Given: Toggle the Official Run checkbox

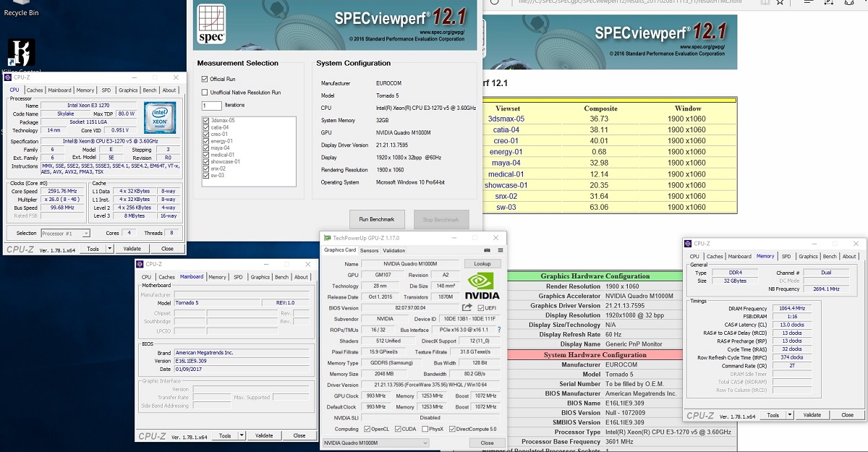Looking at the screenshot, I should 205,79.
